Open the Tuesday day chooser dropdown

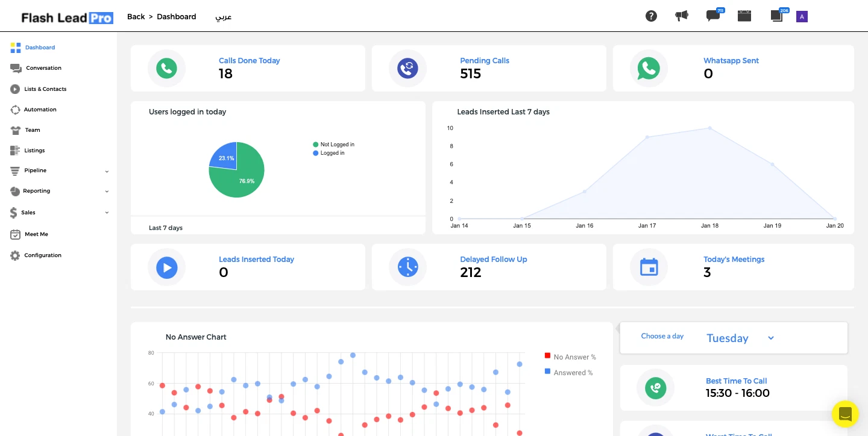click(x=740, y=338)
